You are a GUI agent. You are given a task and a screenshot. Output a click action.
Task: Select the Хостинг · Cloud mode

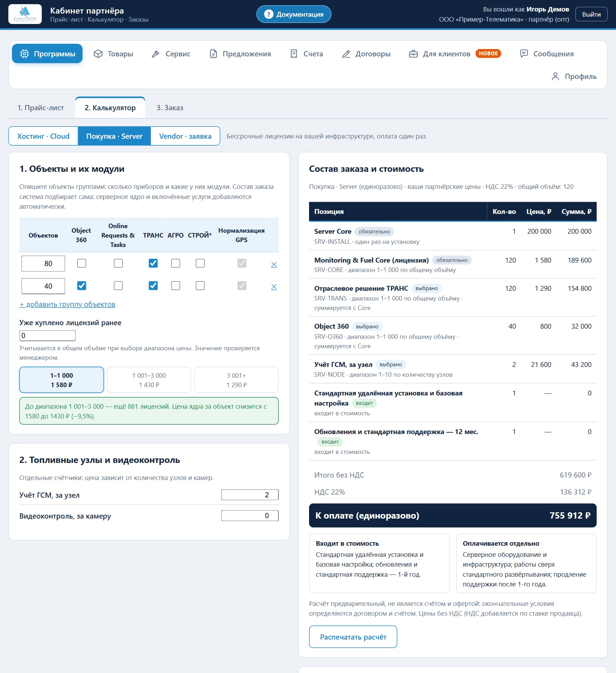[44, 136]
